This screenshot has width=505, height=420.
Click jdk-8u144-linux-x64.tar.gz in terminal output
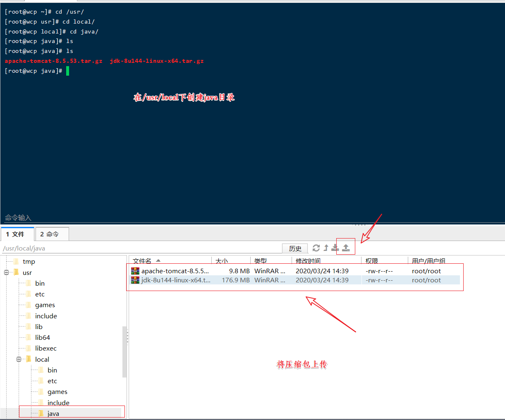[x=157, y=61]
